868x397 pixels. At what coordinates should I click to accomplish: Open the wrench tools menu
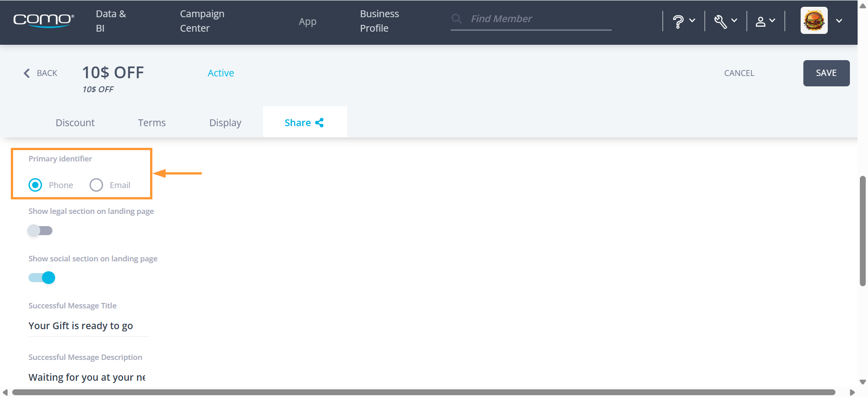(720, 21)
